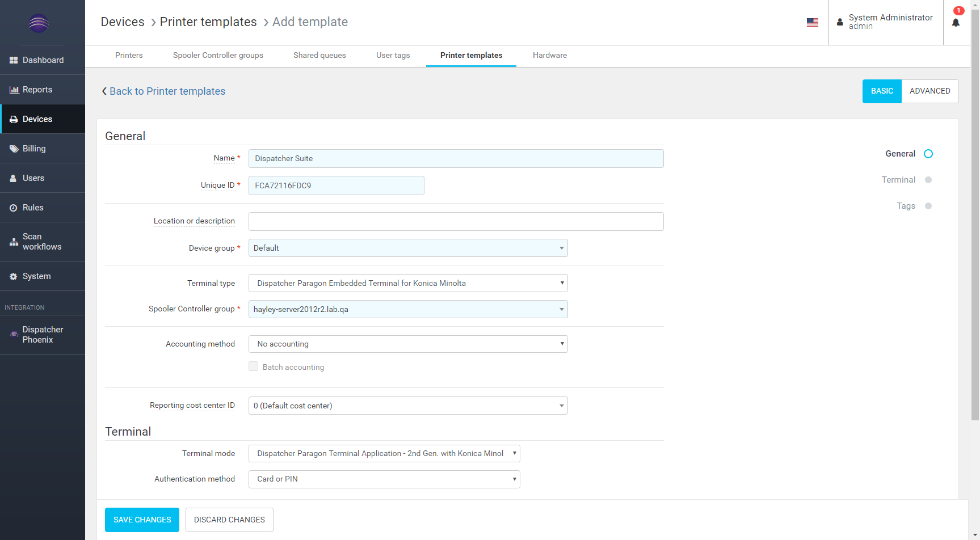The height and width of the screenshot is (540, 980).
Task: Open the Device group dropdown
Action: coord(408,248)
